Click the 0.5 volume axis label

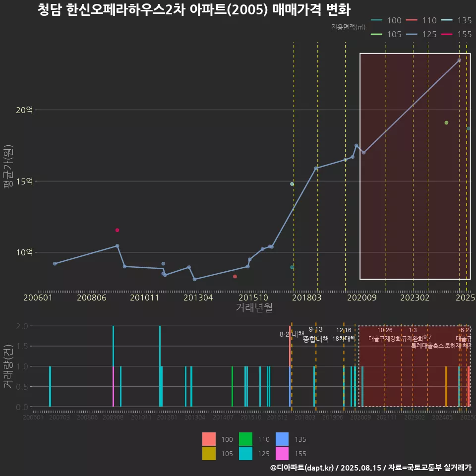pyautogui.click(x=22, y=386)
